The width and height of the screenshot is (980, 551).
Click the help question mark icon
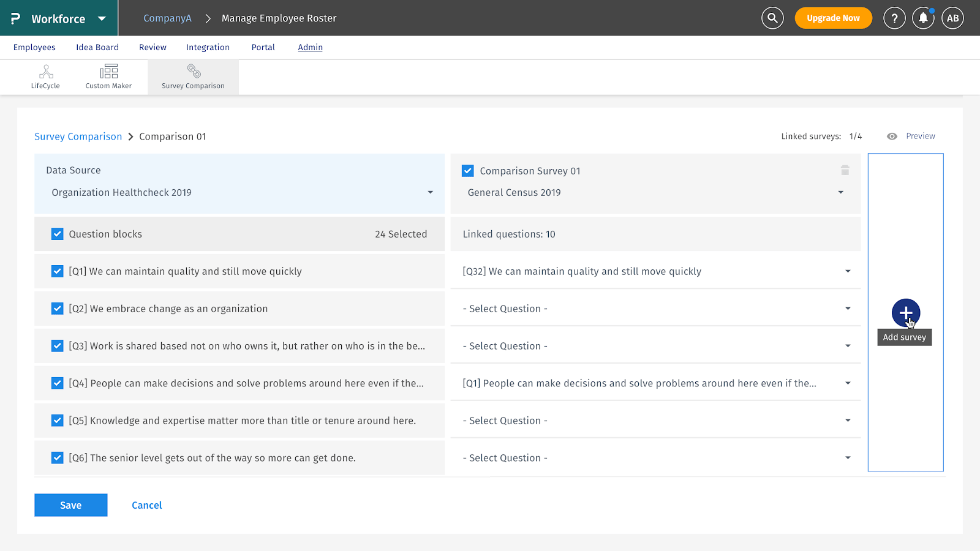pos(894,18)
